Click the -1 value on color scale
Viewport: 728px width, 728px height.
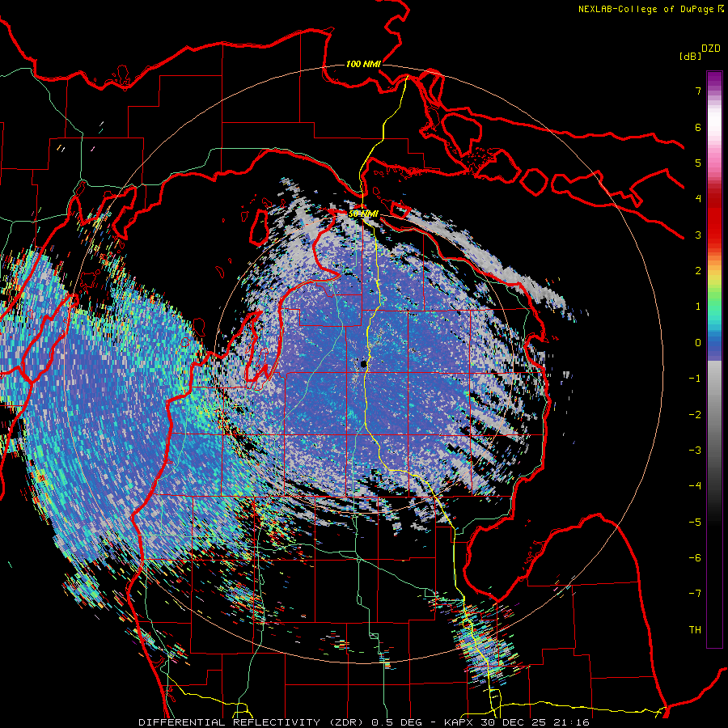[x=695, y=379]
